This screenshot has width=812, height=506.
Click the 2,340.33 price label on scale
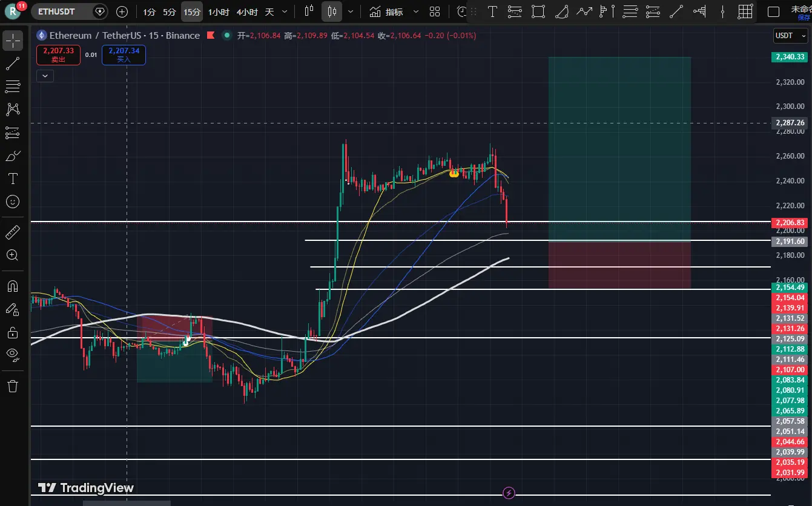point(790,57)
